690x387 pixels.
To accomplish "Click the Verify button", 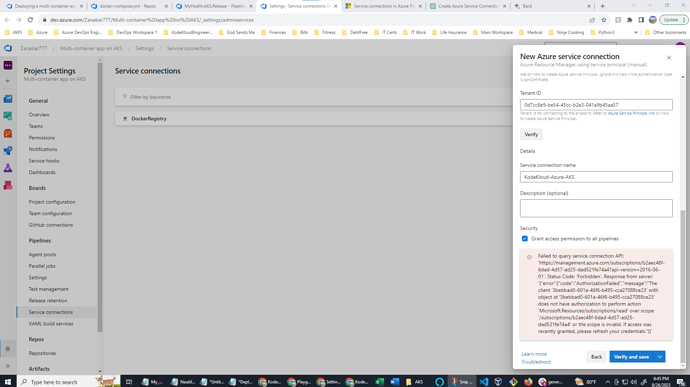I will click(x=531, y=134).
